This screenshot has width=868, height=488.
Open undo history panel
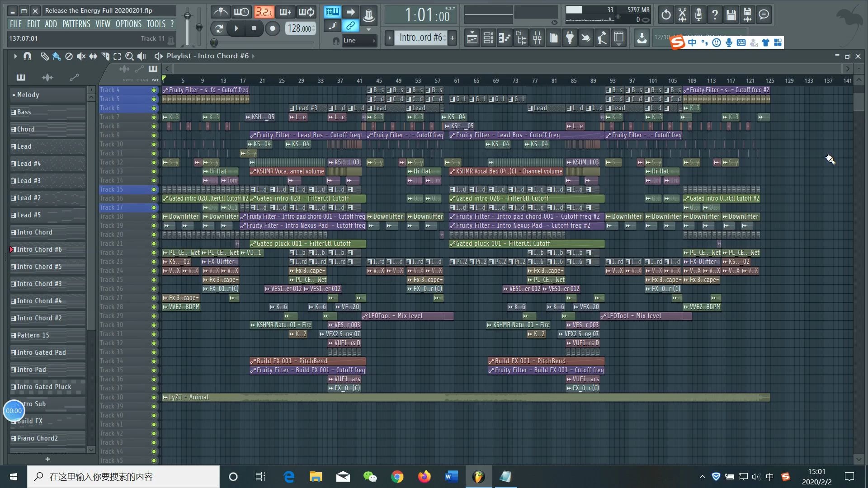[666, 15]
